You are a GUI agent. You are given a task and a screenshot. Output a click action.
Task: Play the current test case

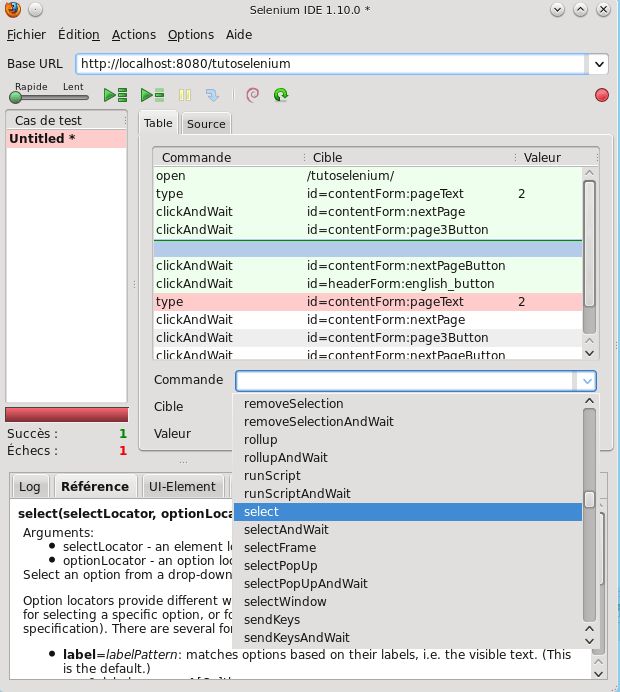153,95
